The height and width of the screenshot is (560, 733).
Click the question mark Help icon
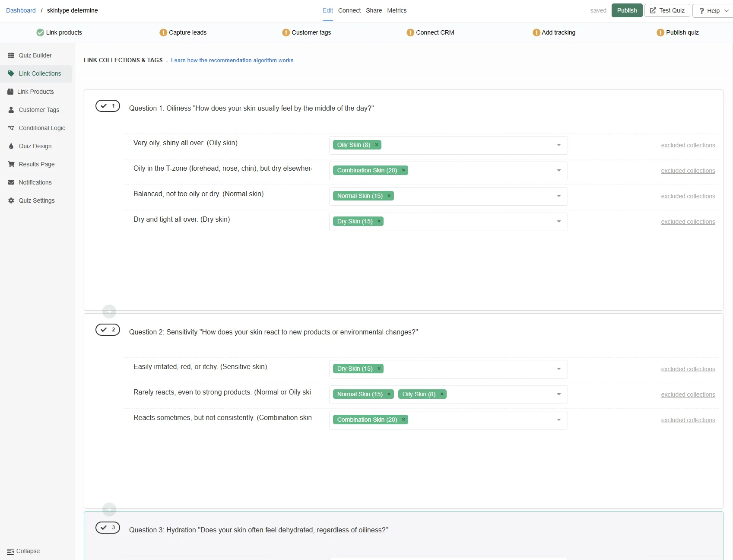[702, 11]
